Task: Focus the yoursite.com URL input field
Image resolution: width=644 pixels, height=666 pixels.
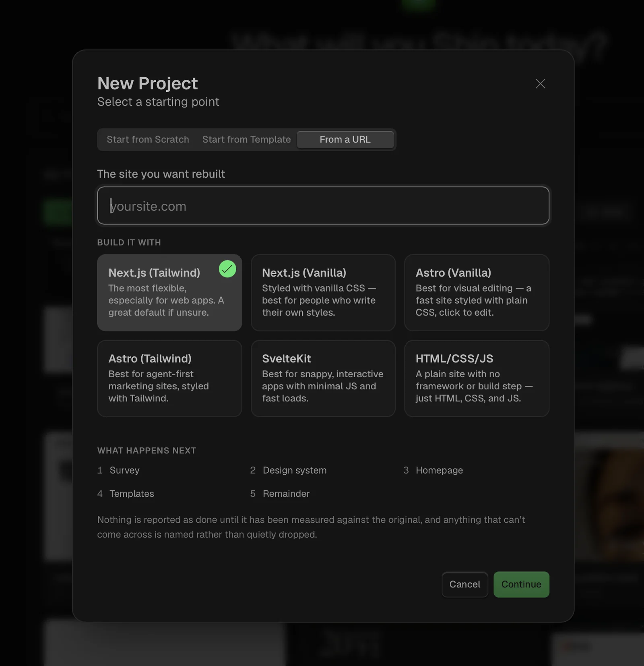Action: coord(323,205)
